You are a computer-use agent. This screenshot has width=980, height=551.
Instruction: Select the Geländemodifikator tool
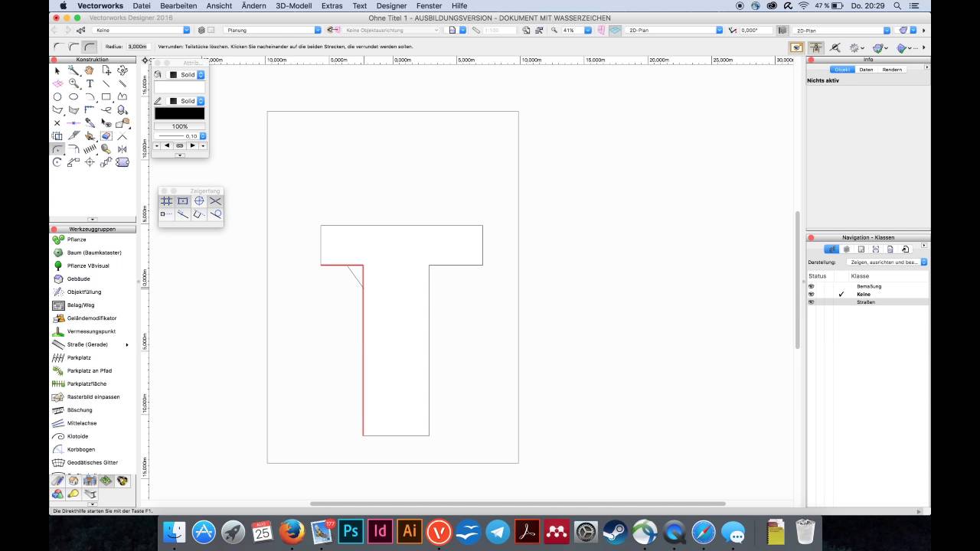[90, 318]
